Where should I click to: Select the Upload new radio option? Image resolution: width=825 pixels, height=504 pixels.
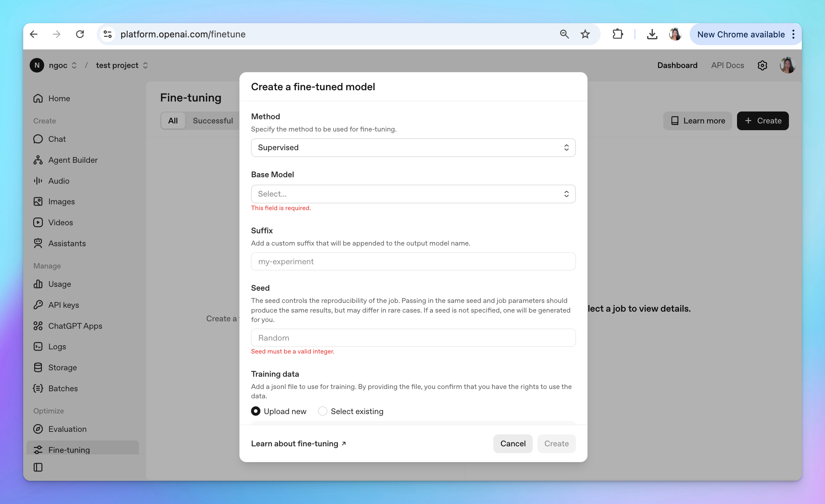(x=256, y=411)
